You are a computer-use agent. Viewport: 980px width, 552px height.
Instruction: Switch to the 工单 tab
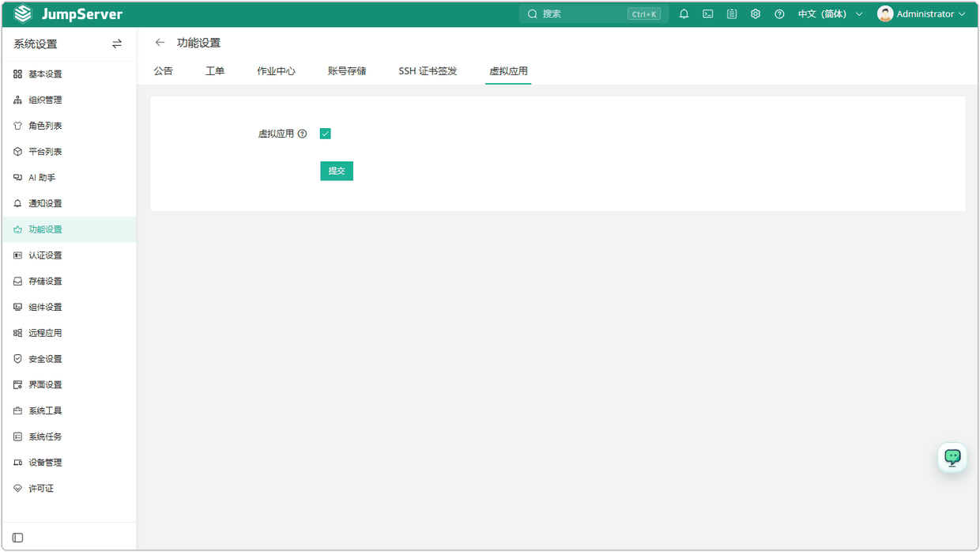(x=215, y=71)
